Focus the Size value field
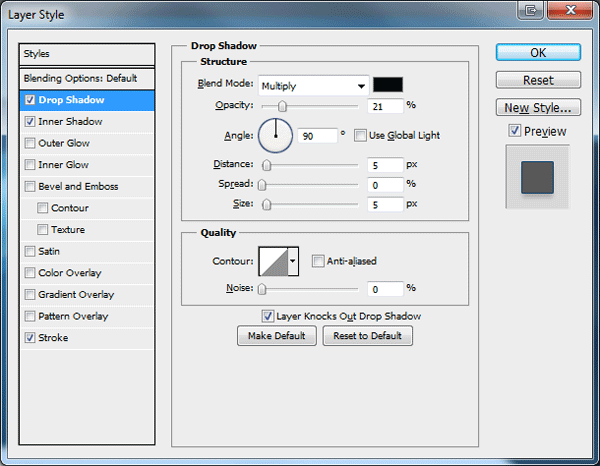Viewport: 600px width, 466px height. click(x=385, y=205)
